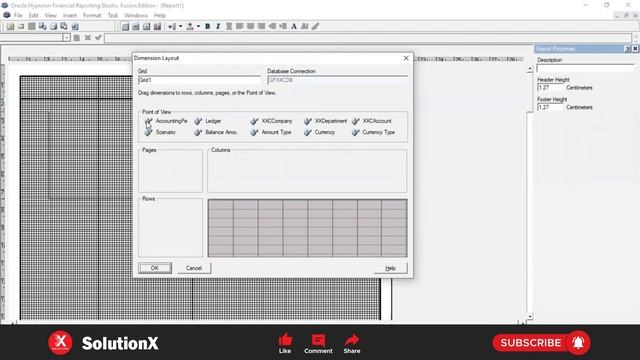Open the cell name box dropdown
This screenshot has height=360, width=640.
pyautogui.click(x=66, y=38)
